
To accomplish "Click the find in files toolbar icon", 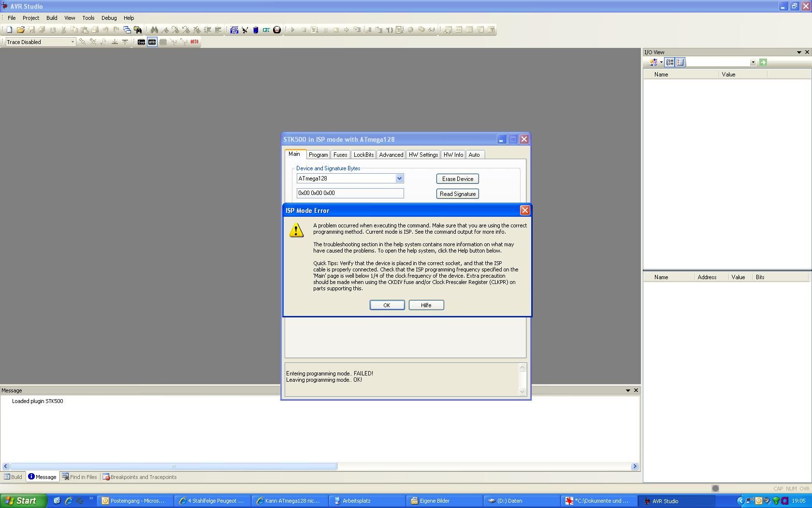I will pyautogui.click(x=138, y=30).
